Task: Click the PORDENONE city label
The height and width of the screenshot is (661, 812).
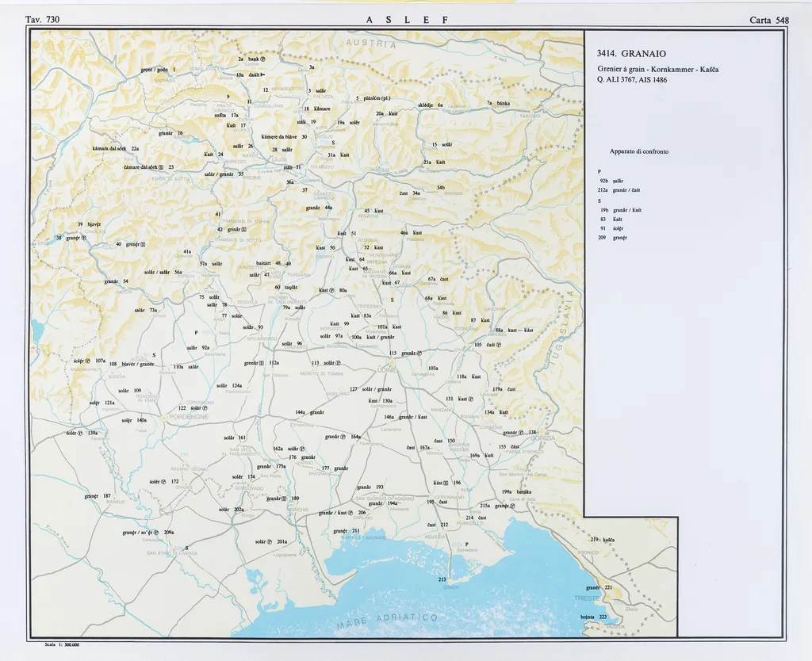Action: [189, 416]
